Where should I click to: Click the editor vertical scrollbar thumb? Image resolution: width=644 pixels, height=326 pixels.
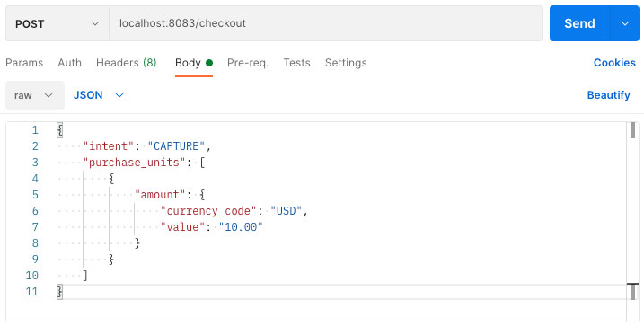(632, 130)
